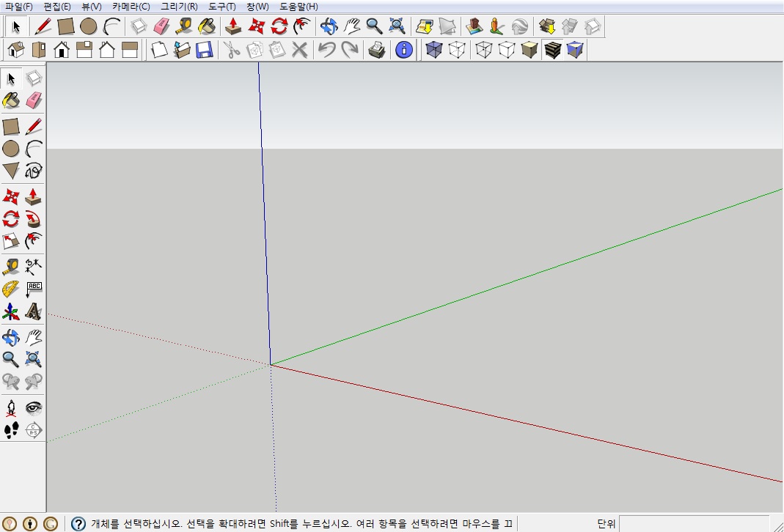Activate the Walk footprints tool
Image resolution: width=784 pixels, height=532 pixels.
coord(11,429)
